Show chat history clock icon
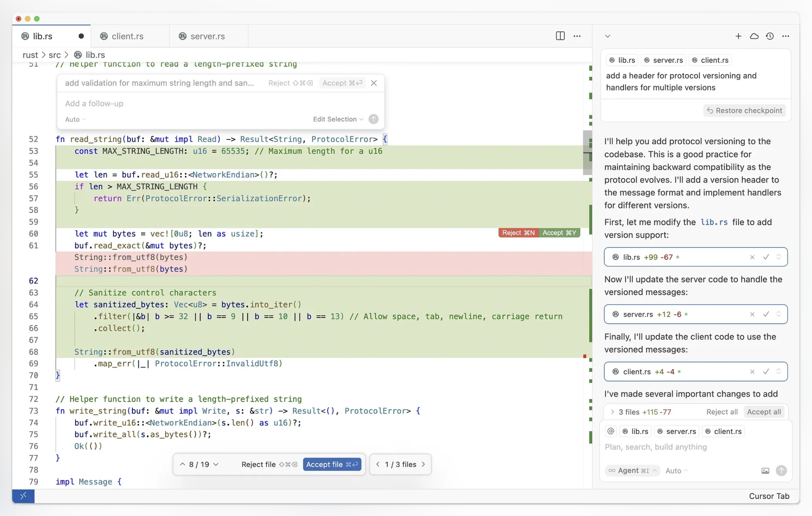The width and height of the screenshot is (812, 516). coord(770,36)
